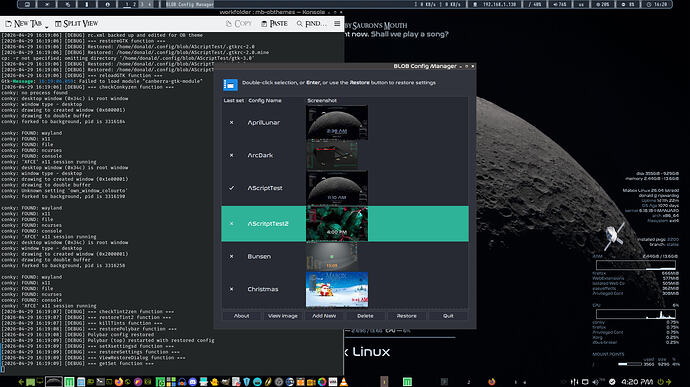Viewport: 690px width, 387px height.
Task: Click the white checkmark circle tray icon
Action: click(612, 382)
